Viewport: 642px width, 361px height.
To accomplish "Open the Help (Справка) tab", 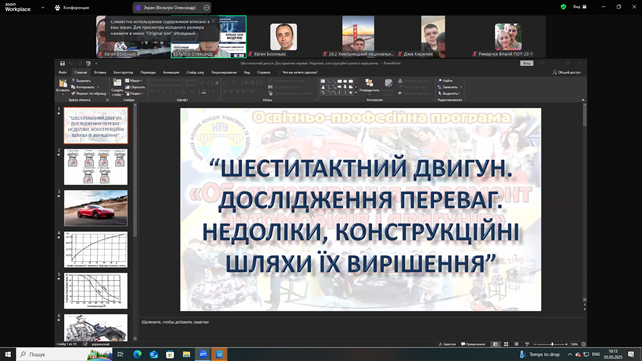I will pyautogui.click(x=263, y=72).
